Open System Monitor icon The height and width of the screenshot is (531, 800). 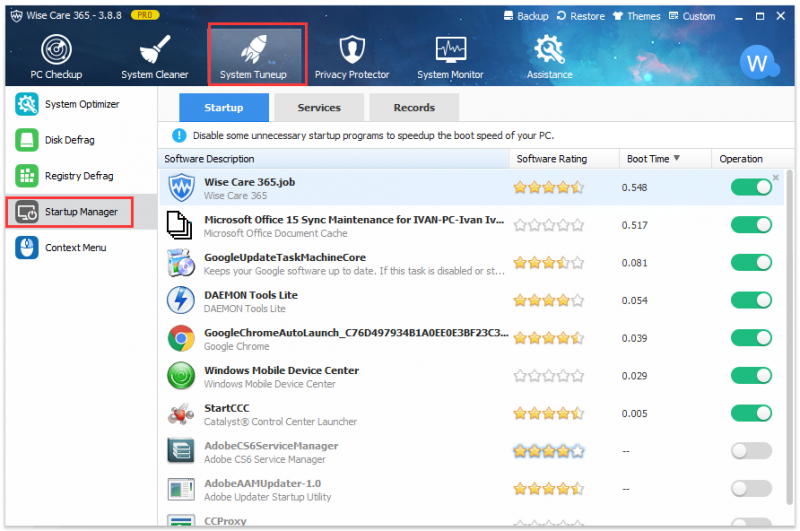point(451,49)
